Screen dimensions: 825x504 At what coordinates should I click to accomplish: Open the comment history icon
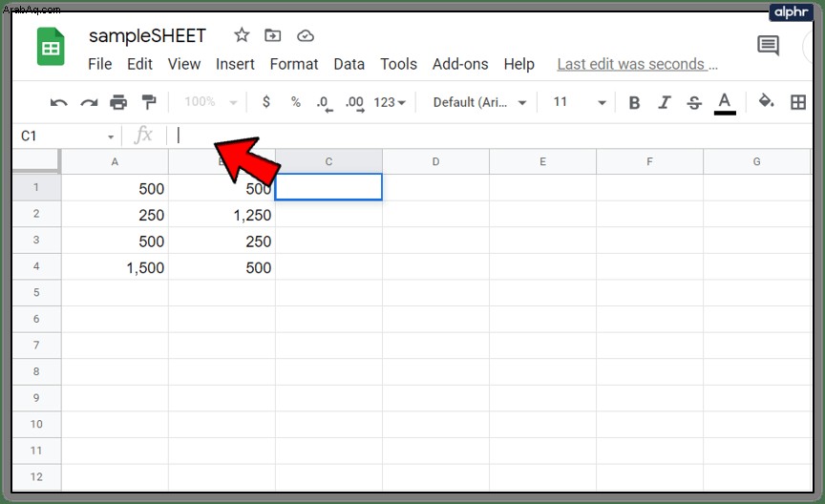coord(768,45)
